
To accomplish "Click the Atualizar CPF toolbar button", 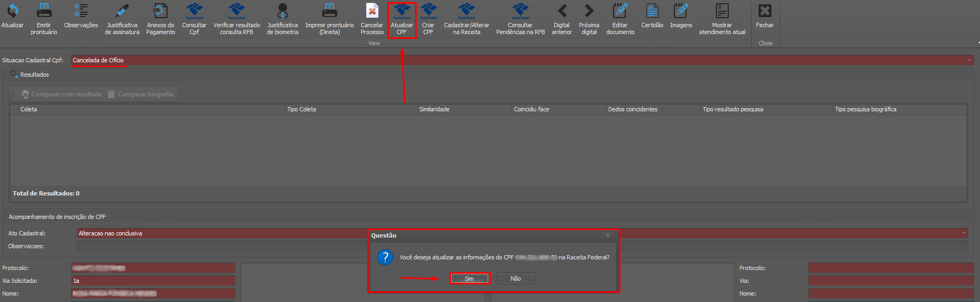I will [x=402, y=19].
